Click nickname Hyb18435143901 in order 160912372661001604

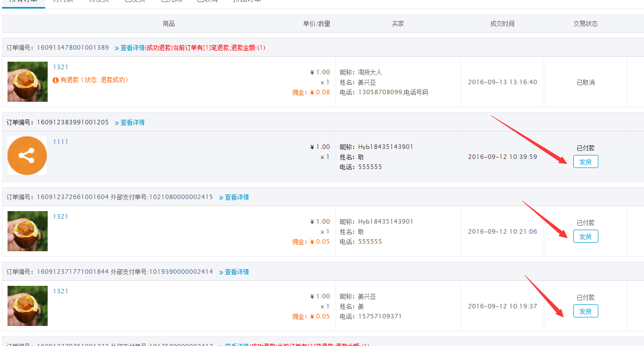pyautogui.click(x=386, y=222)
